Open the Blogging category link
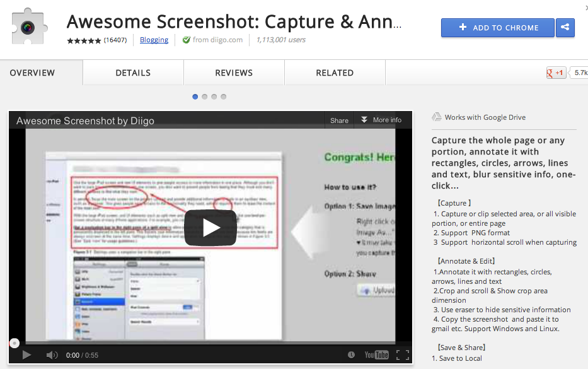The width and height of the screenshot is (588, 369). pos(154,39)
